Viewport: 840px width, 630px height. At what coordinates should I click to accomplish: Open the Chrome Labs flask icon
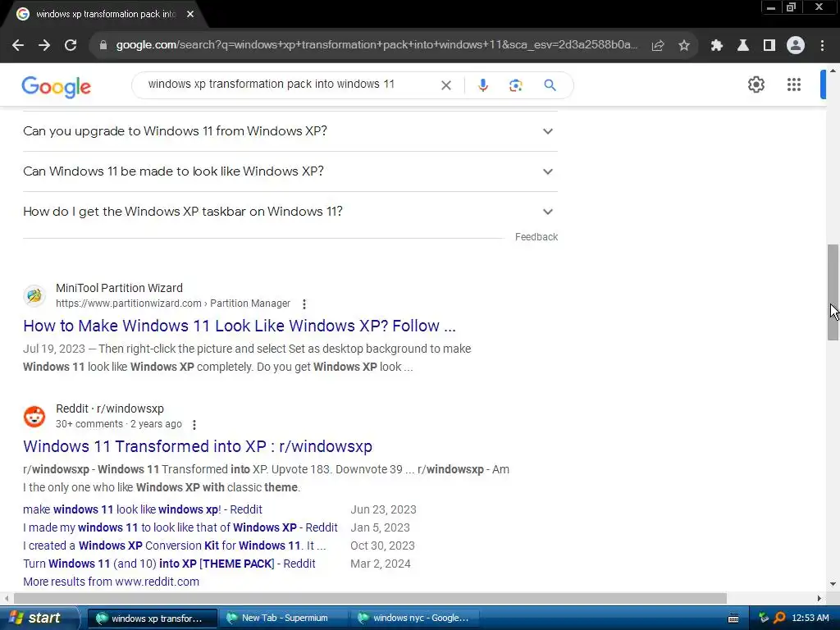click(743, 46)
